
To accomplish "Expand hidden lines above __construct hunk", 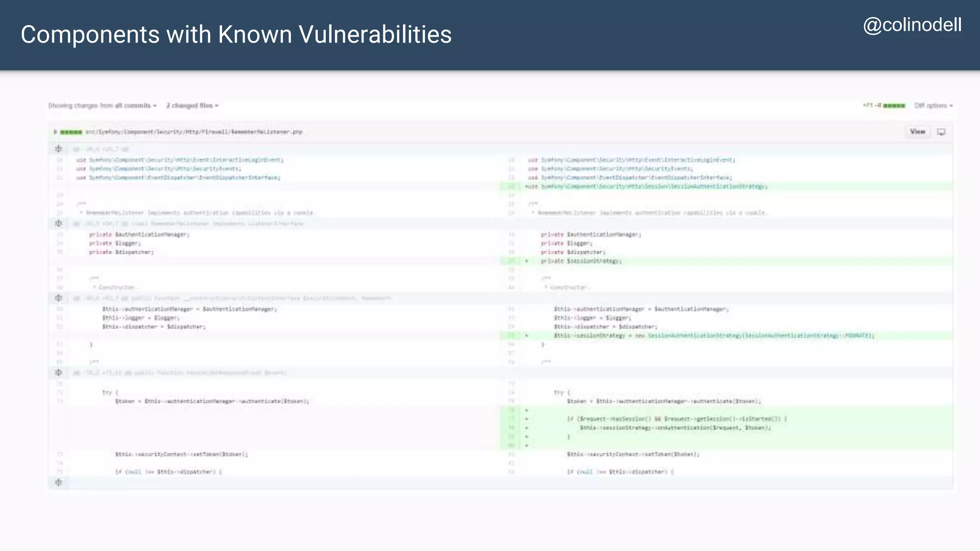I will click(x=58, y=298).
